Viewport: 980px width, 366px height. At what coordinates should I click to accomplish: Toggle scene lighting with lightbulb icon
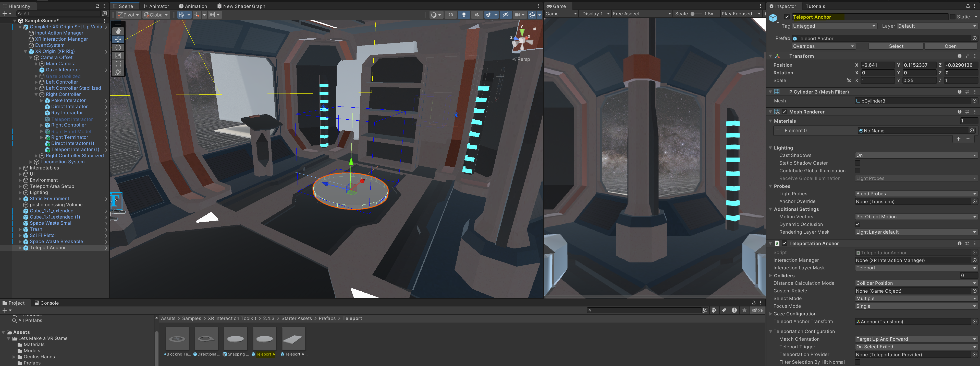click(x=464, y=15)
